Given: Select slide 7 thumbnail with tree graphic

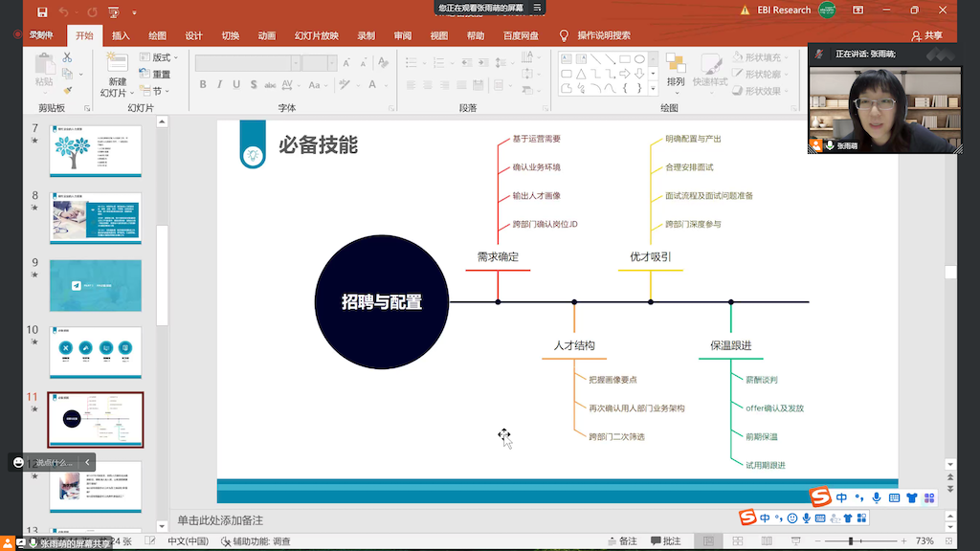Looking at the screenshot, I should pyautogui.click(x=96, y=150).
